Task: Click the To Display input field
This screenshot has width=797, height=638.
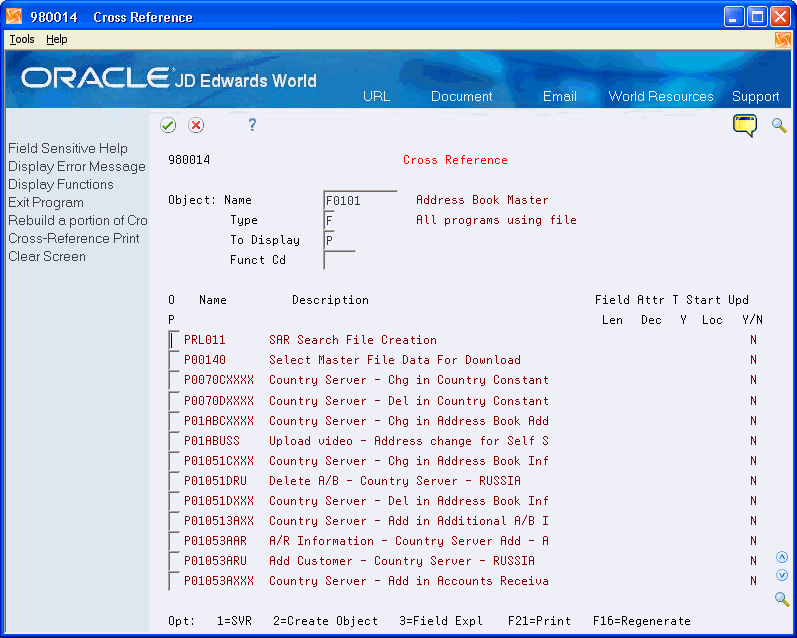Action: pos(329,240)
